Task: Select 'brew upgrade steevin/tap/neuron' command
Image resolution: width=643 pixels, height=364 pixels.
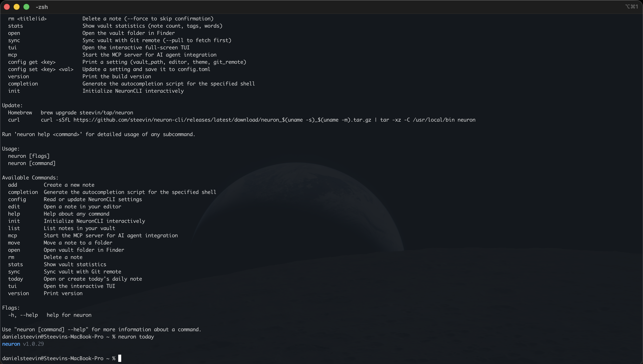Action: (87, 113)
